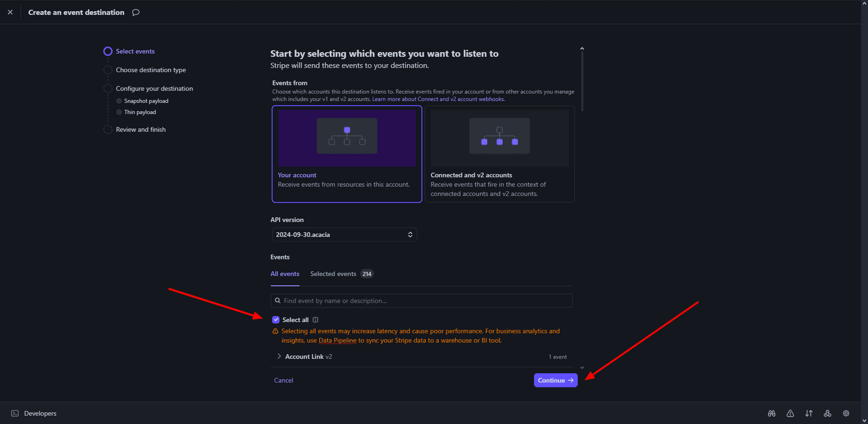
Task: Switch to the All events tab
Action: pyautogui.click(x=285, y=274)
